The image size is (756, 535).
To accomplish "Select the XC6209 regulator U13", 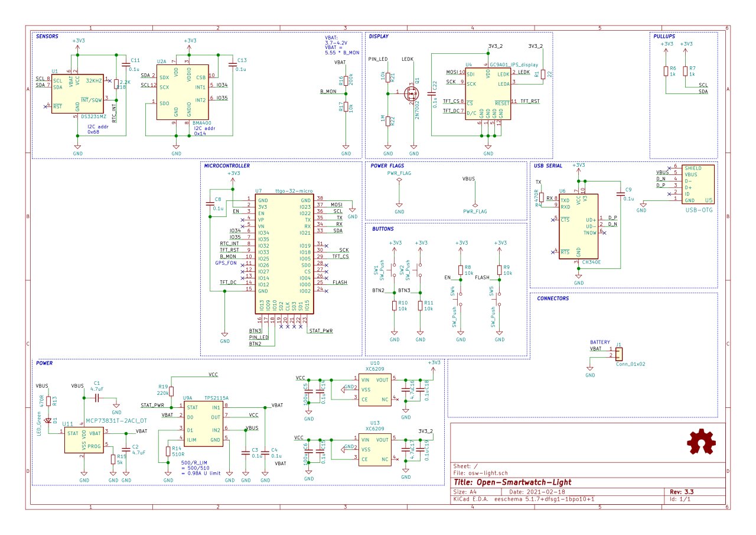I will pyautogui.click(x=374, y=450).
